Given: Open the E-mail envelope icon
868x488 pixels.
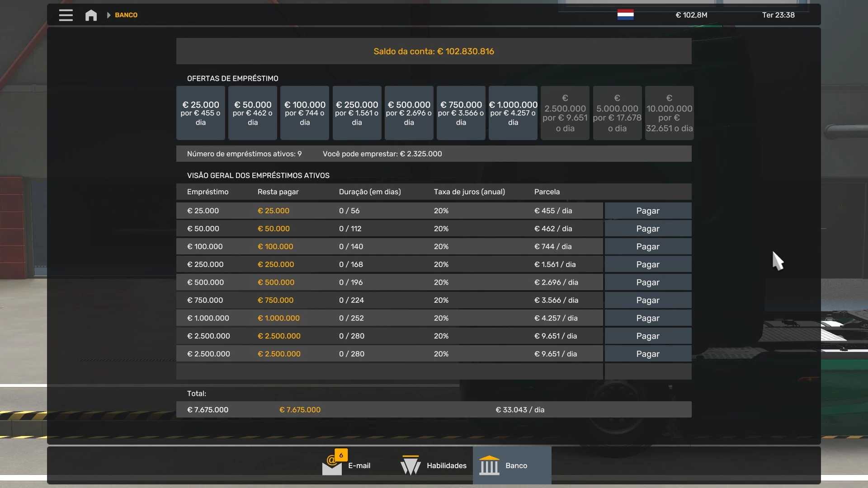Looking at the screenshot, I should point(332,467).
